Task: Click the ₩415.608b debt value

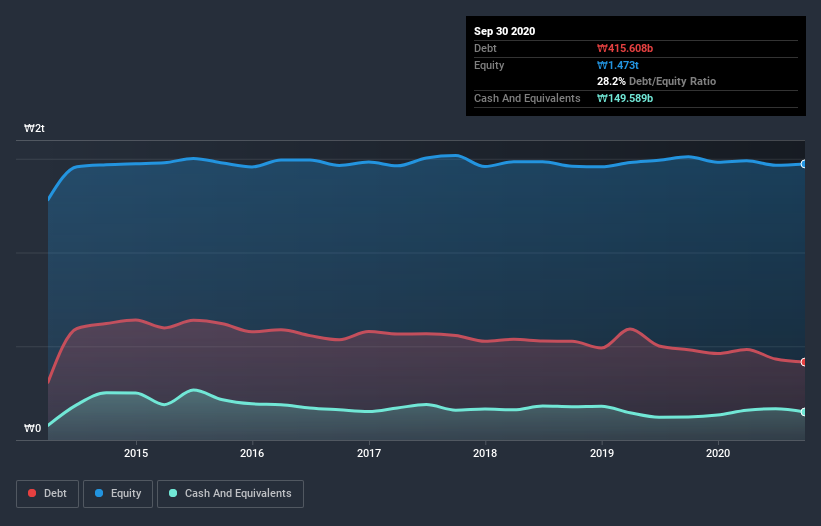Action: click(x=625, y=48)
